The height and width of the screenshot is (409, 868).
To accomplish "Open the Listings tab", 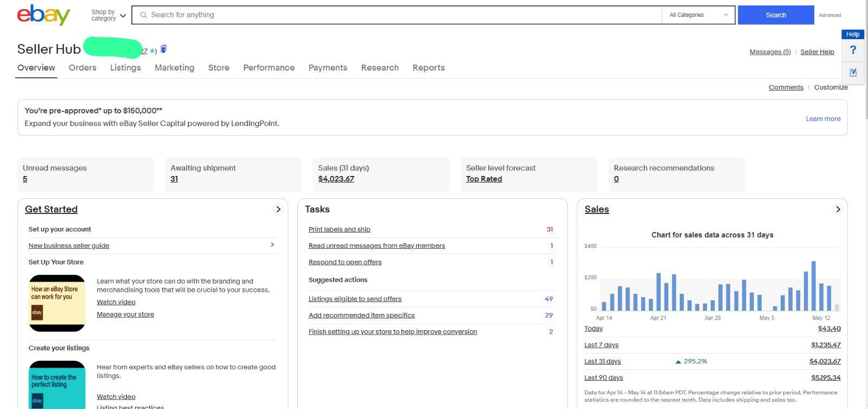I will [125, 67].
